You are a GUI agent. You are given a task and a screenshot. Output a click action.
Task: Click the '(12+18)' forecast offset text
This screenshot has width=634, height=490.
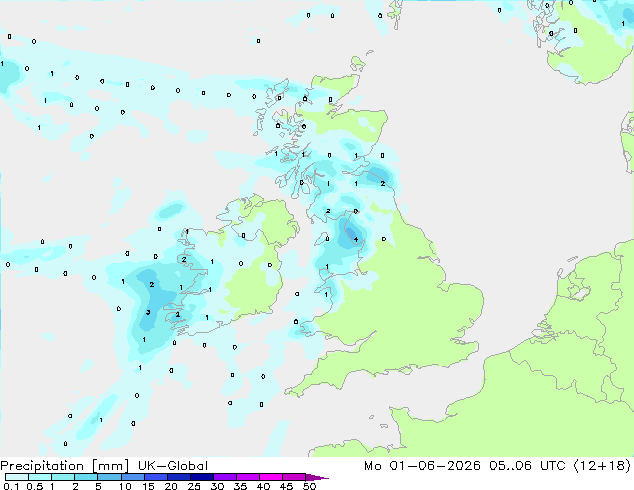click(602, 466)
